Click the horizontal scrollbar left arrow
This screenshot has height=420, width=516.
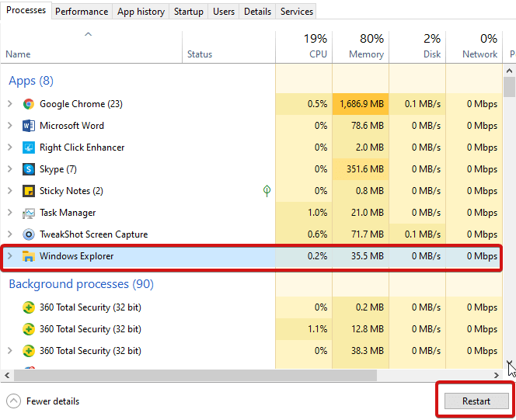[x=7, y=375]
